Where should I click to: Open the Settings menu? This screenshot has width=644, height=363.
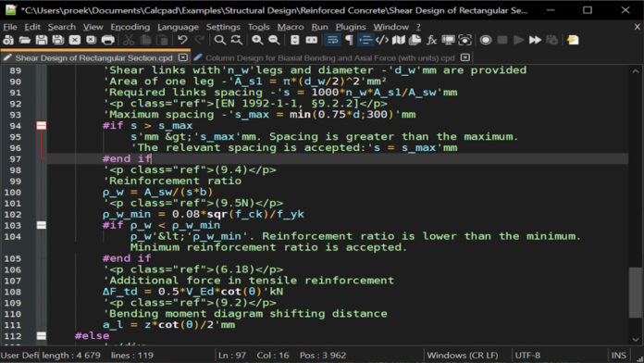click(223, 27)
